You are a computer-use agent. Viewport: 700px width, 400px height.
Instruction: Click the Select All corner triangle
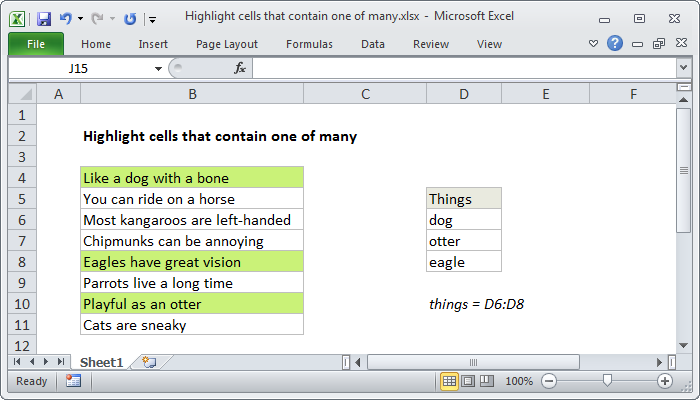tap(23, 94)
